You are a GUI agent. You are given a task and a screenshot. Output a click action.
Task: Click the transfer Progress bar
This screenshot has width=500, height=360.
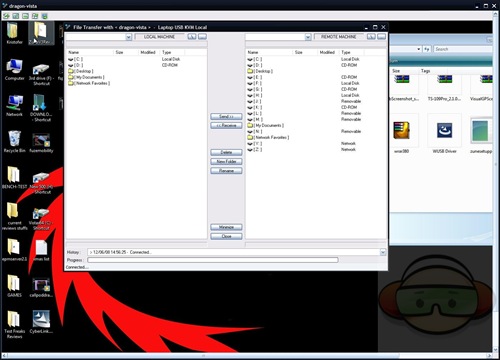213,260
